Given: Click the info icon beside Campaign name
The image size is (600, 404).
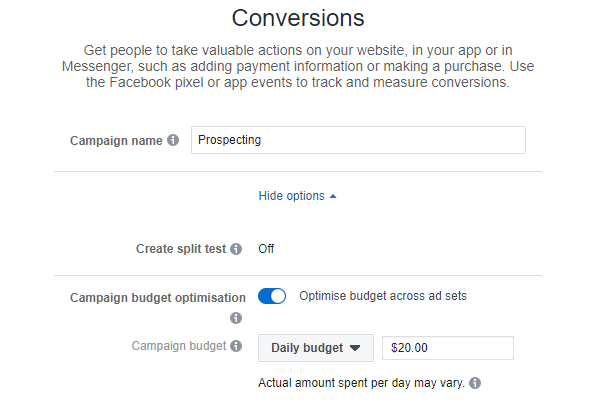Looking at the screenshot, I should (x=173, y=140).
